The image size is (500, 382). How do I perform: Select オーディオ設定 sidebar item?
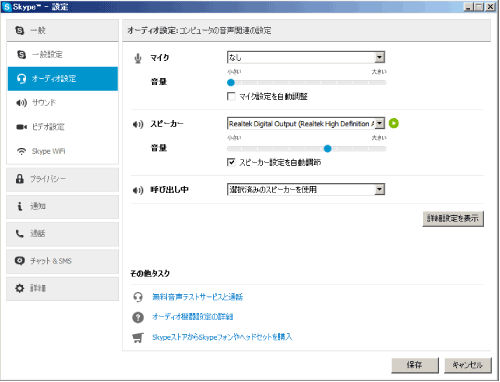tap(62, 79)
